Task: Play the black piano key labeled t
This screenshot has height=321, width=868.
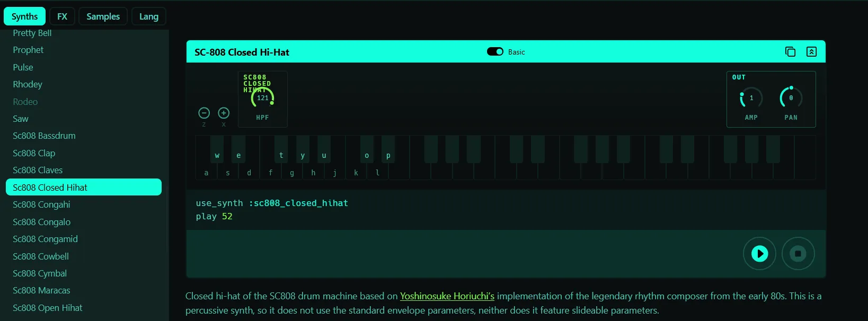Action: (x=281, y=149)
